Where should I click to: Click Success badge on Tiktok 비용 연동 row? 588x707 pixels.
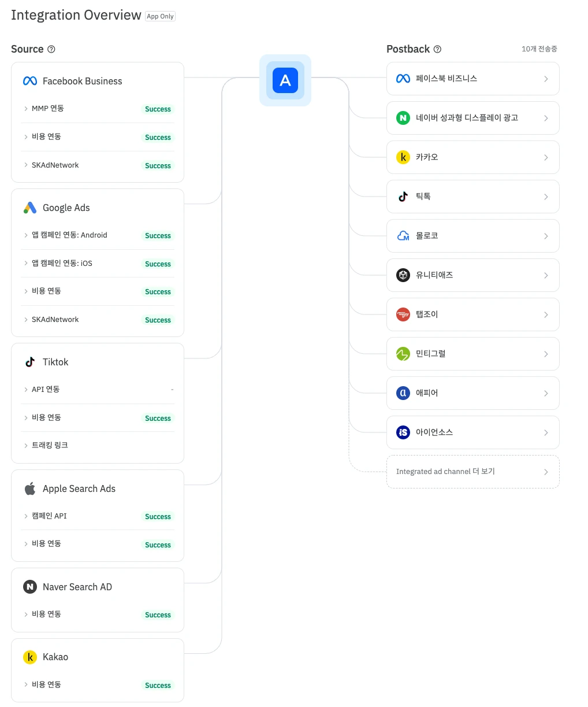coord(158,419)
